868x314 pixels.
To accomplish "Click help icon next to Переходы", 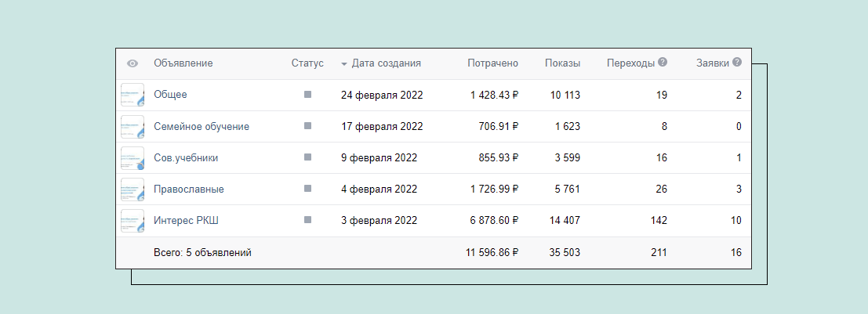I will 663,63.
